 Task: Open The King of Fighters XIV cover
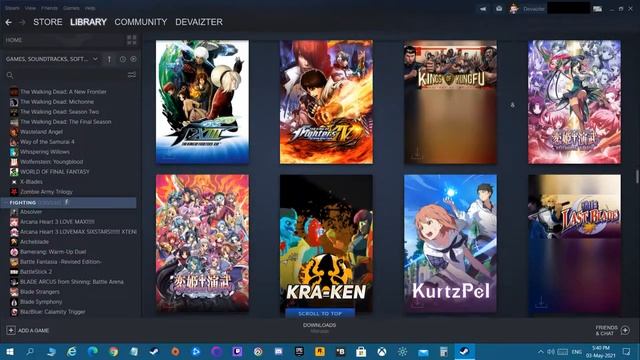[x=326, y=102]
